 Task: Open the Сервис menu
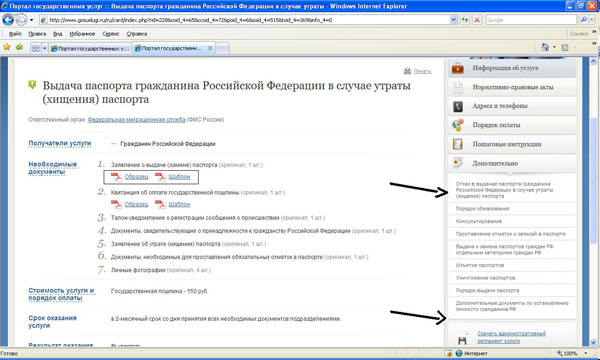(x=111, y=34)
